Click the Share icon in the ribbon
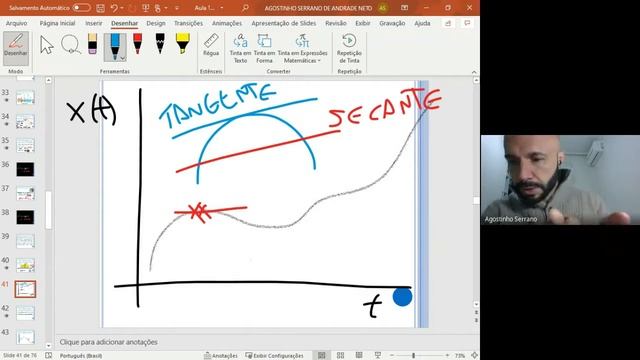 pyautogui.click(x=448, y=23)
